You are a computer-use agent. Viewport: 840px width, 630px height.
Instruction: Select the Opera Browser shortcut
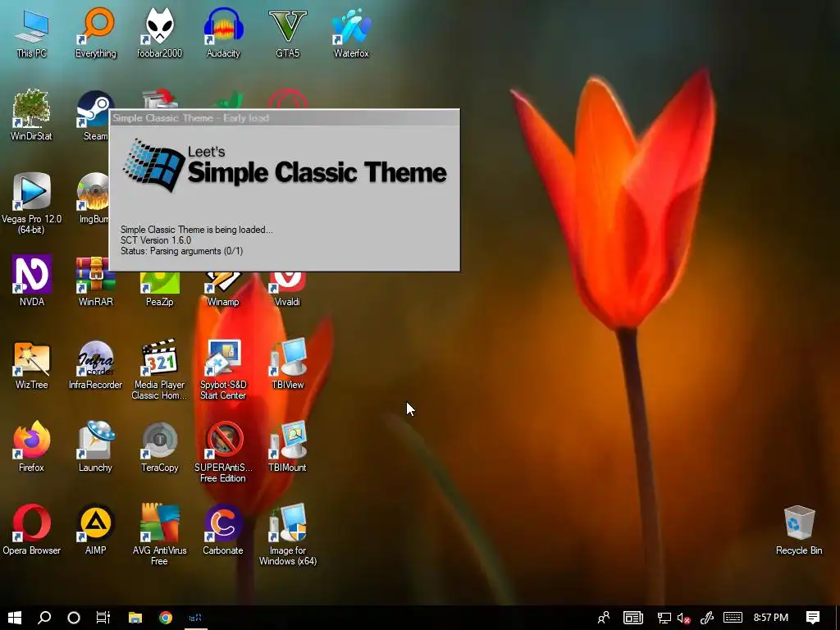[32, 529]
